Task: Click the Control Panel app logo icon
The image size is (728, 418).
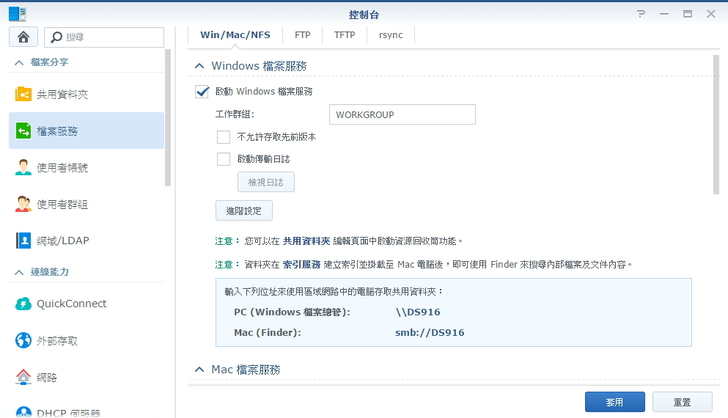Action: [x=17, y=13]
